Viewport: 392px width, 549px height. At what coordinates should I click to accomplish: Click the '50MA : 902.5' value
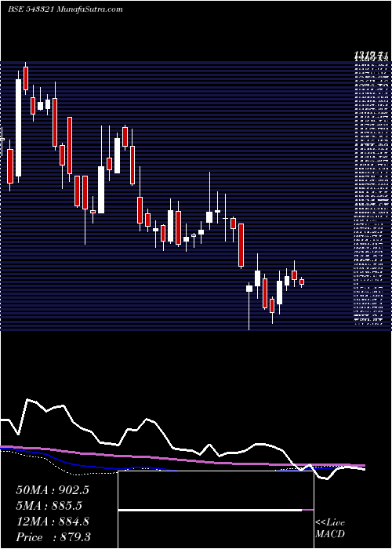pos(53,490)
